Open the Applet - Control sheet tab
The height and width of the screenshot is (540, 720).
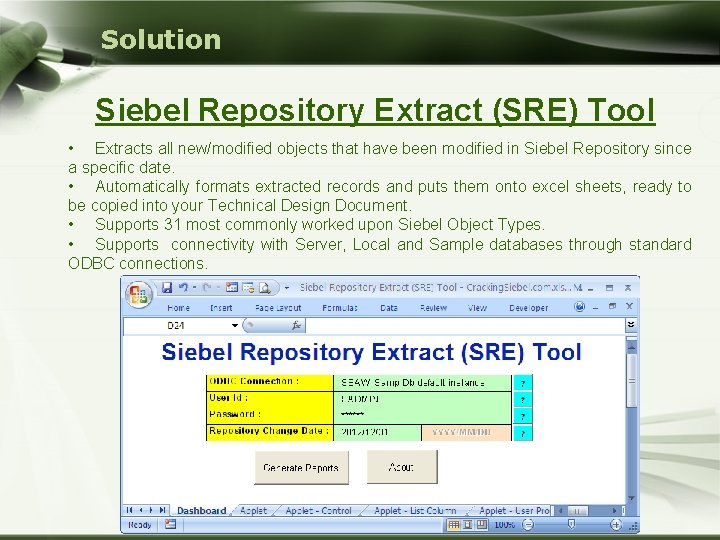(x=318, y=511)
